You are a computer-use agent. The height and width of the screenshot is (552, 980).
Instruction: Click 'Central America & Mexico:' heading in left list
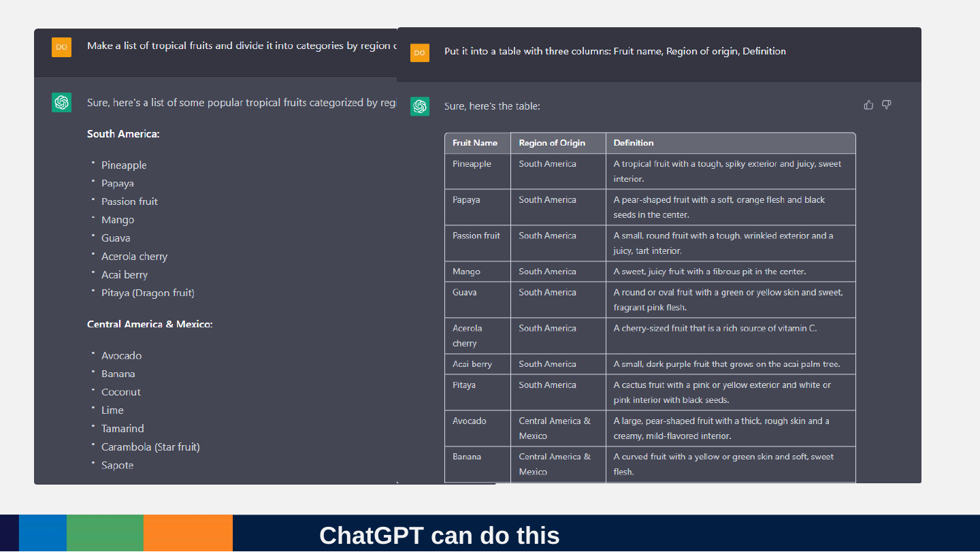[150, 325]
